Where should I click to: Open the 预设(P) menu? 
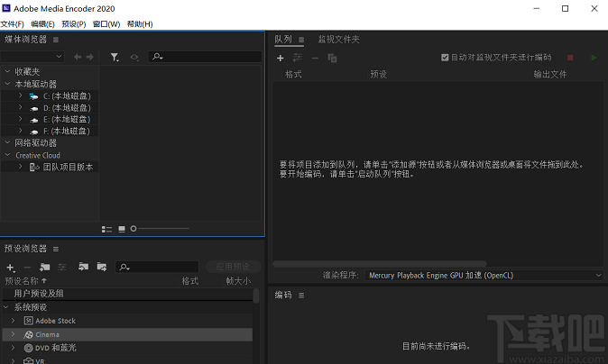tap(74, 24)
